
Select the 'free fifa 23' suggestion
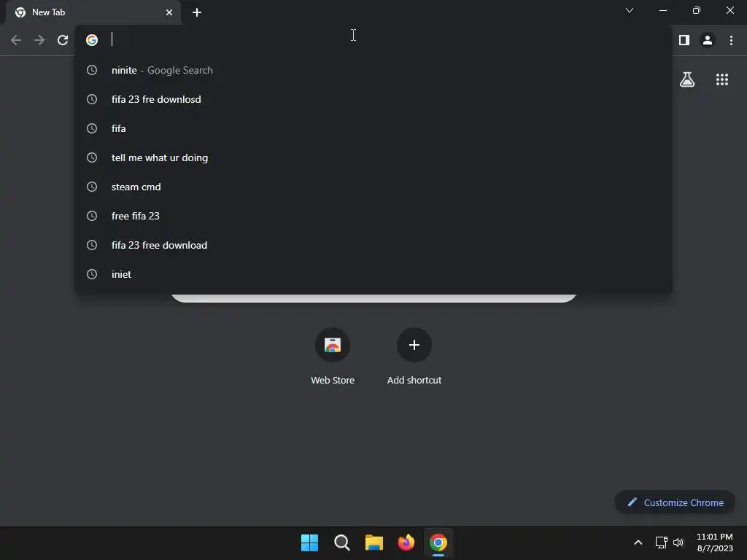[x=373, y=216]
